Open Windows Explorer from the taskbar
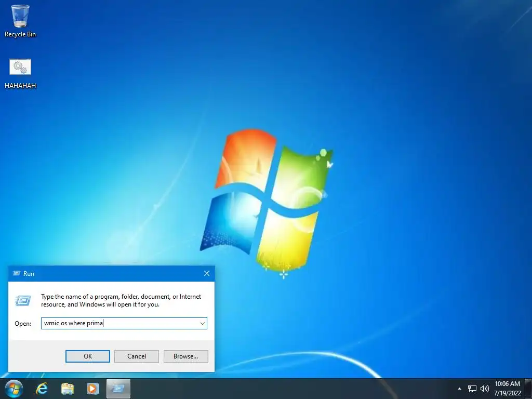 68,389
